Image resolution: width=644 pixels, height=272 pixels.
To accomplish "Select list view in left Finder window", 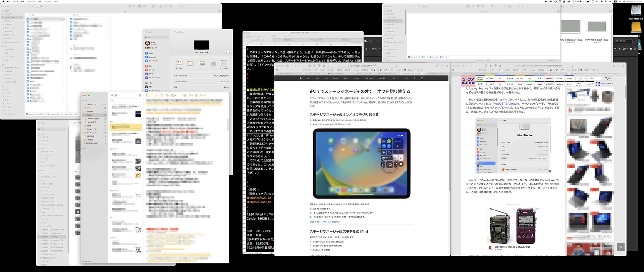I will [x=134, y=6].
